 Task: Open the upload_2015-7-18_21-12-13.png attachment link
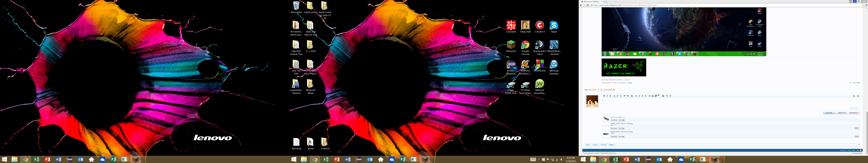(622, 132)
